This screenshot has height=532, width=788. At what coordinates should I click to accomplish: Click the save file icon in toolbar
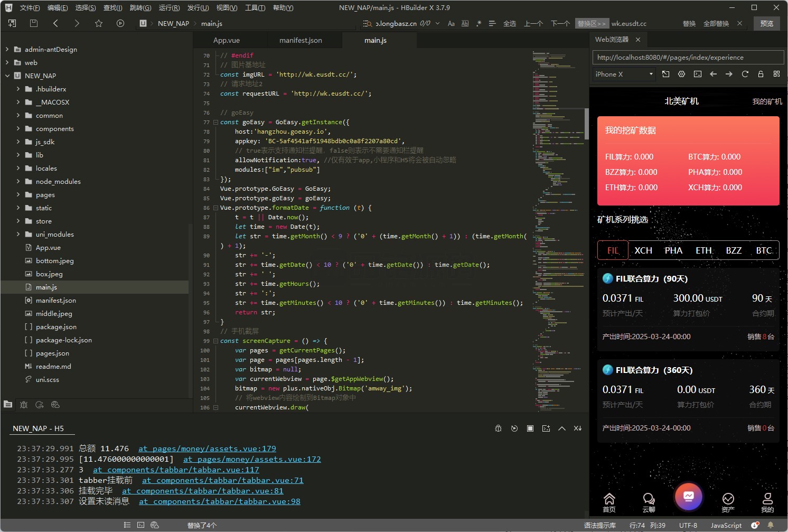[x=34, y=23]
